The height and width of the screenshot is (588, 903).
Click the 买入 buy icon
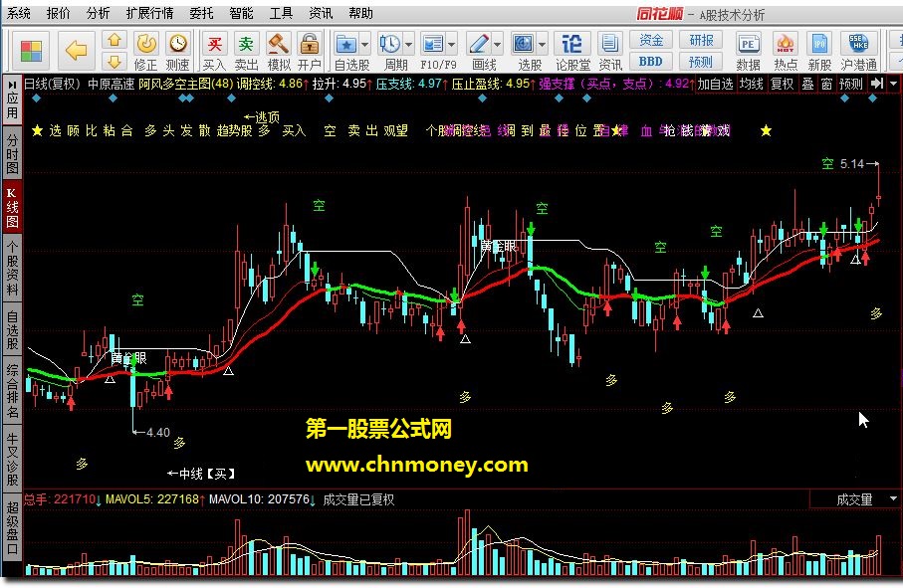pyautogui.click(x=214, y=51)
